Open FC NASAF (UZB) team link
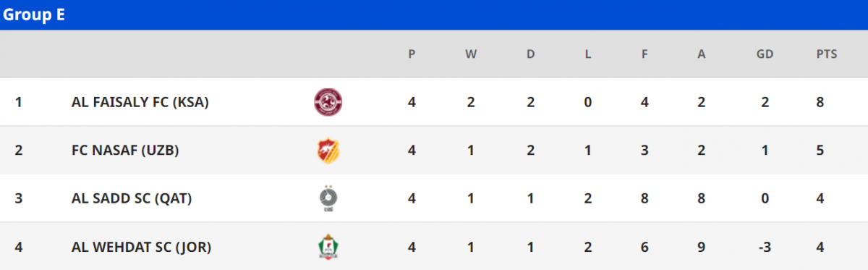Image resolution: width=868 pixels, height=270 pixels. pos(125,151)
